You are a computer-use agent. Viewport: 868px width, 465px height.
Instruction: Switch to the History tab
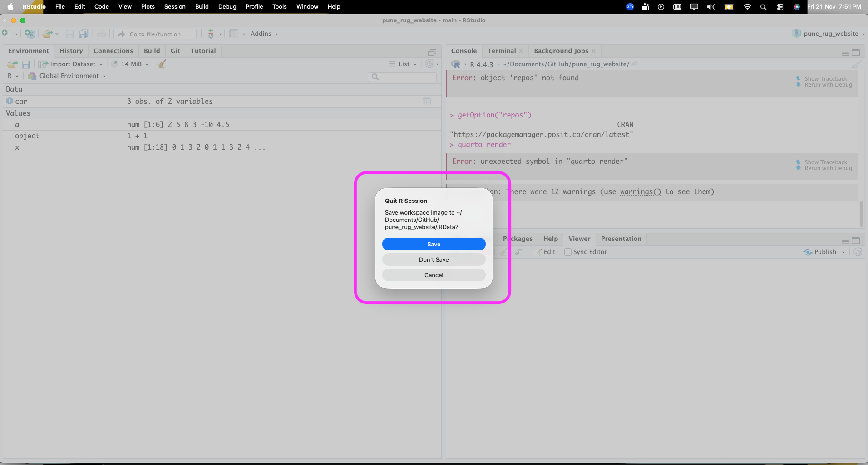(x=71, y=51)
